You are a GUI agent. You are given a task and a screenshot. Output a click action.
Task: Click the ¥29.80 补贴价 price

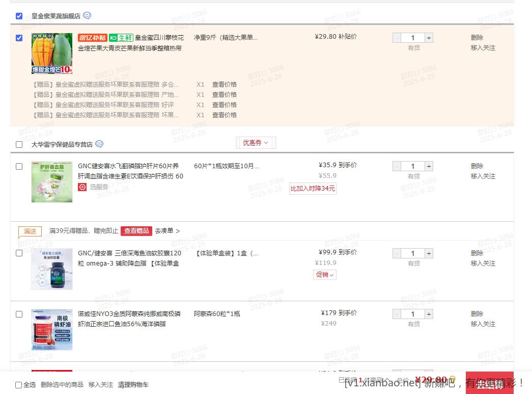(335, 36)
